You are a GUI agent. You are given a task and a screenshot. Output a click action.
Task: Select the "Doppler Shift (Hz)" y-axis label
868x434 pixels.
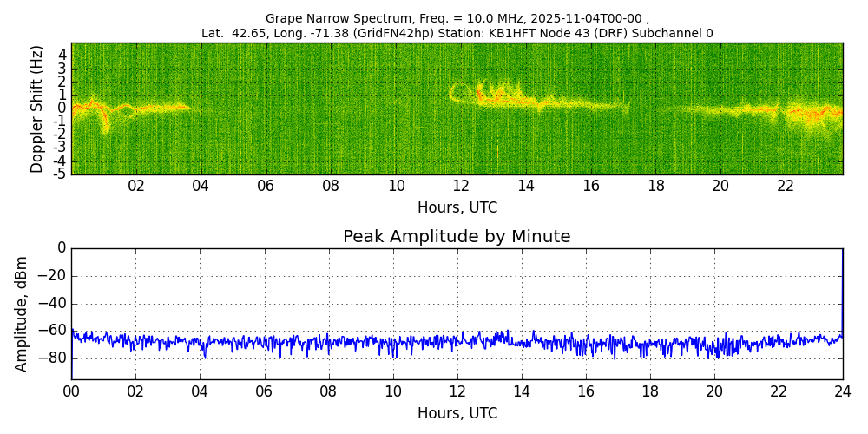point(36,109)
